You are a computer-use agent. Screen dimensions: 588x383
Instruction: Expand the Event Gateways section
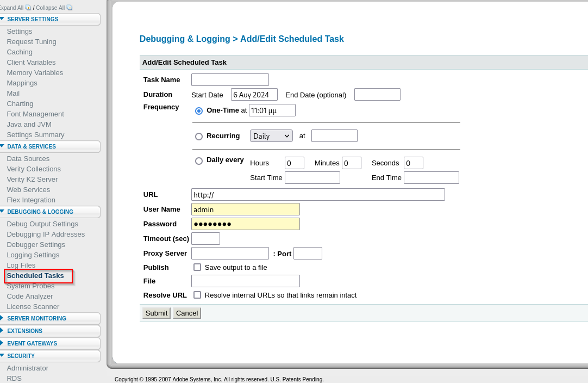pyautogui.click(x=2, y=343)
